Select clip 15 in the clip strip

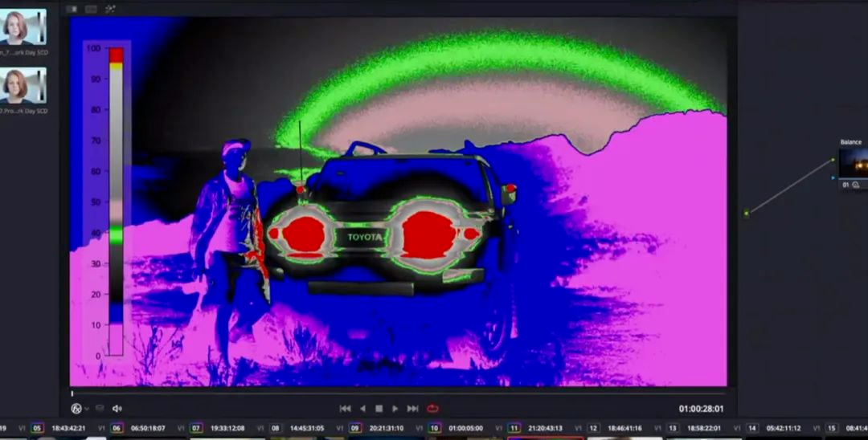point(832,429)
